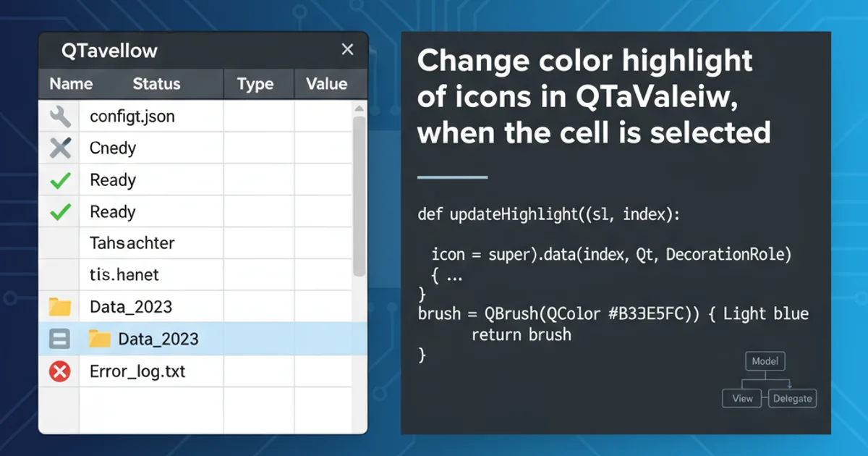Close the QTavellow window
This screenshot has height=456, width=868.
tap(347, 50)
